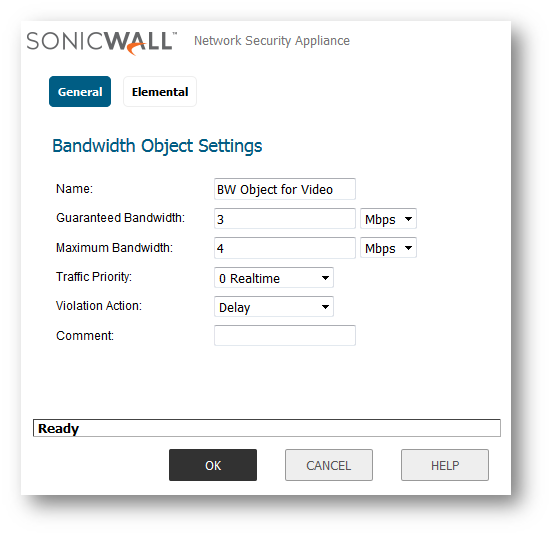Focus the Guaranteed Bandwidth value field

[285, 219]
